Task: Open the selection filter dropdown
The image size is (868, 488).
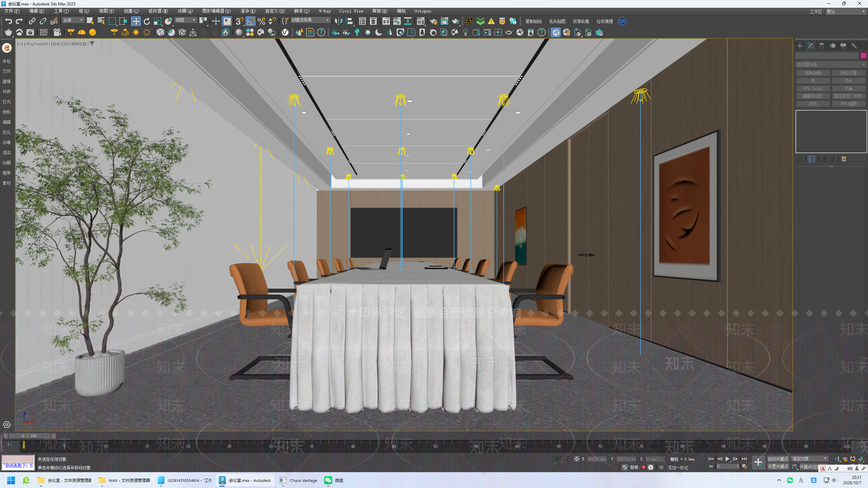Action: point(73,21)
